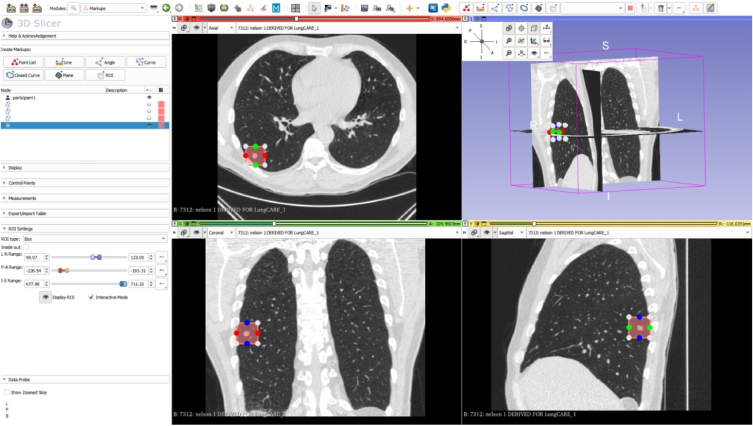The height and width of the screenshot is (426, 753).
Task: Check Show Zoomed Slice option
Action: (x=7, y=392)
